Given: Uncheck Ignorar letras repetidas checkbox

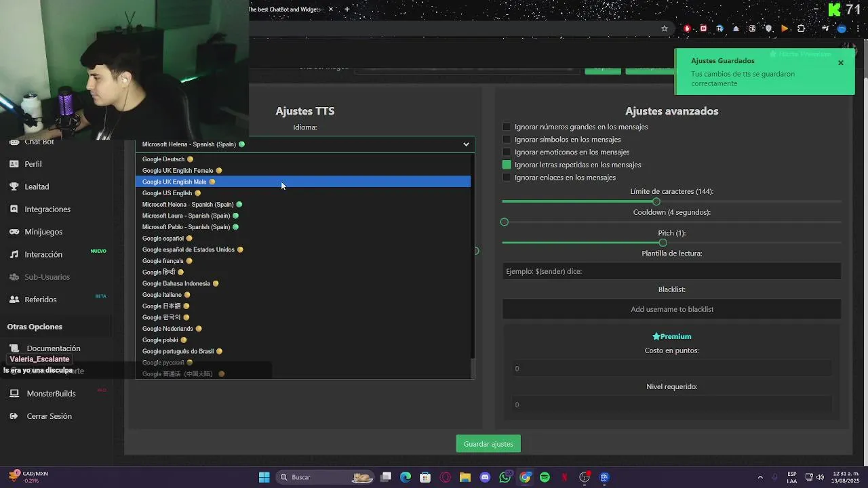Looking at the screenshot, I should click(x=507, y=165).
